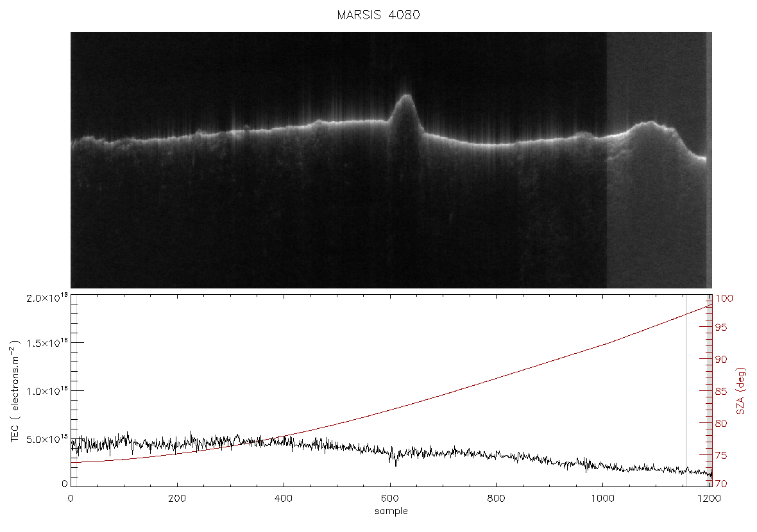
Task: Click the red 100 tick on SZA axis
Action: [x=724, y=299]
